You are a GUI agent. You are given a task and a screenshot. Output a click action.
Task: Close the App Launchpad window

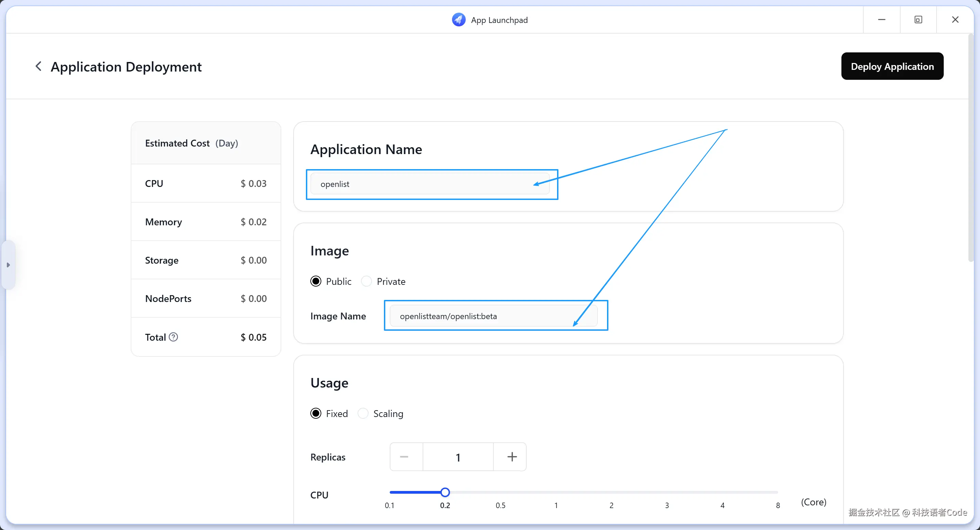tap(955, 20)
